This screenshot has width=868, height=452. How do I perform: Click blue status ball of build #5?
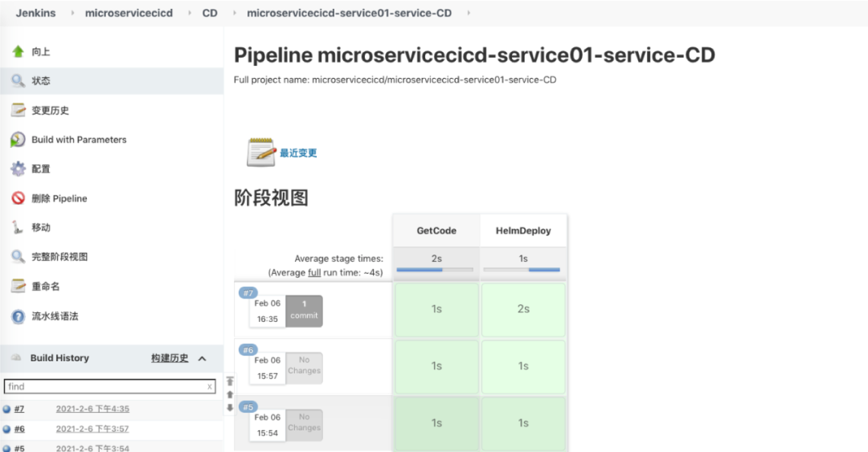[6, 448]
